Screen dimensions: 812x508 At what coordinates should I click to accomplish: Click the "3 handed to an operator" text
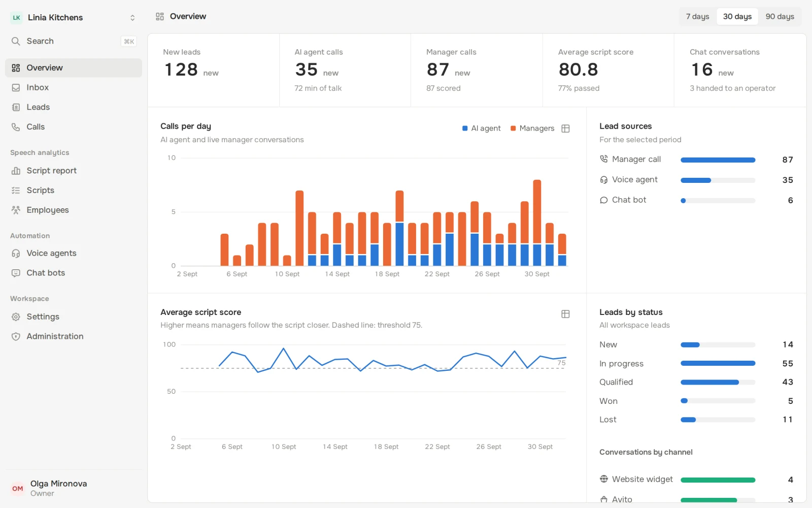[732, 88]
